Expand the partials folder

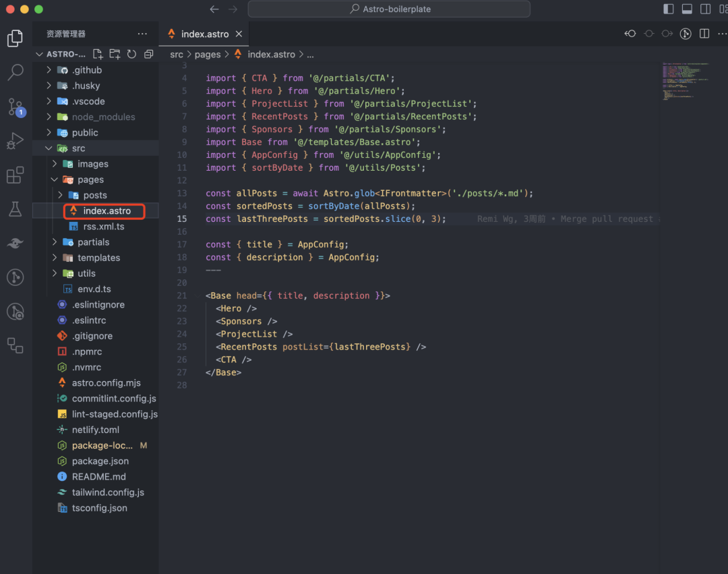[93, 242]
